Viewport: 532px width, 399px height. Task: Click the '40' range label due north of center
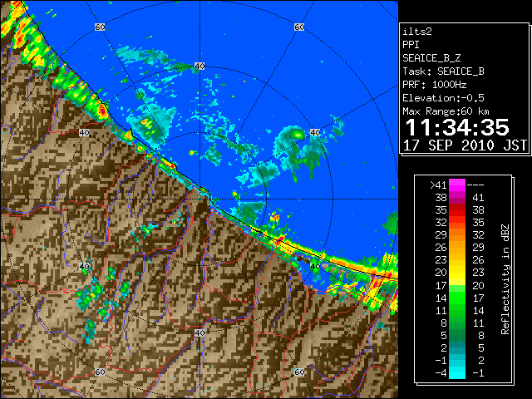point(199,66)
